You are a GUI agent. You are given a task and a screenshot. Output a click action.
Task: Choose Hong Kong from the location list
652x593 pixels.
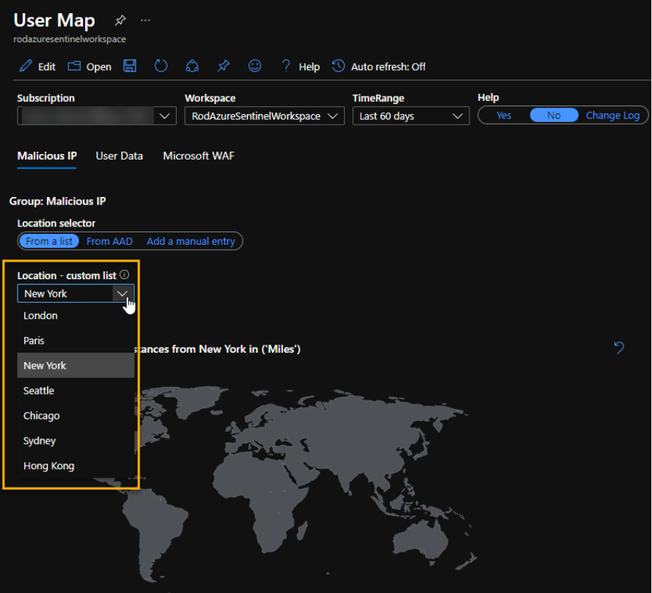[x=49, y=466]
